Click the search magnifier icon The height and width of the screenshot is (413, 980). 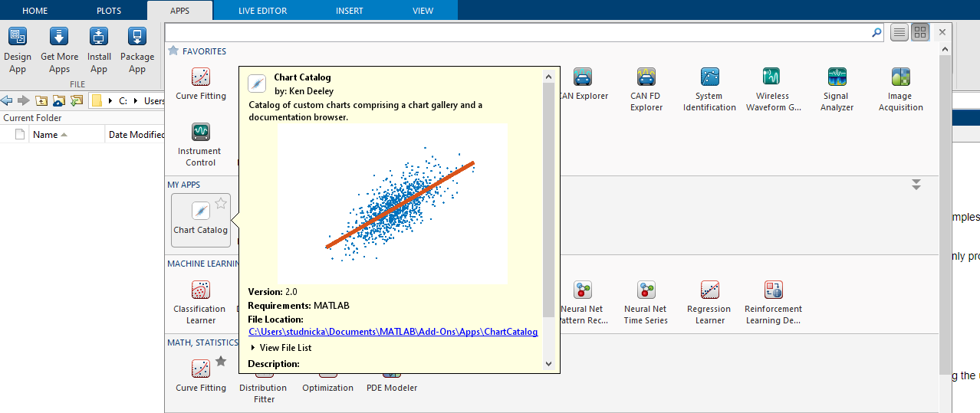(x=876, y=32)
